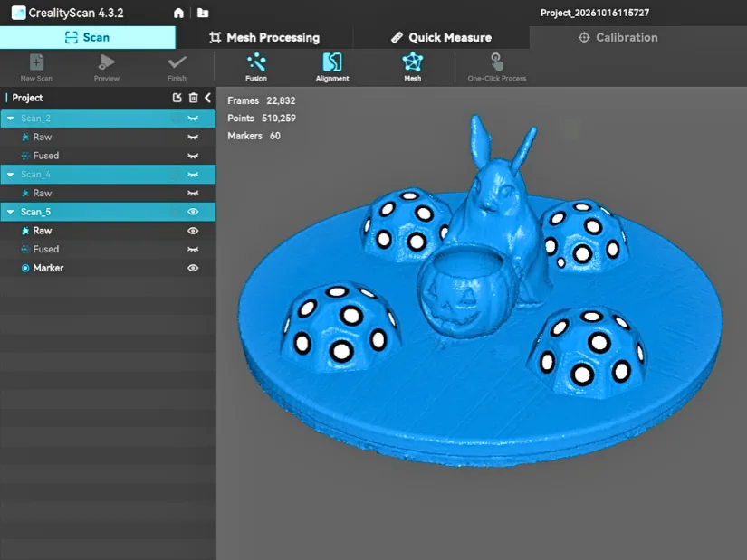Switch to the Scan tab
The width and height of the screenshot is (747, 560).
tap(88, 38)
